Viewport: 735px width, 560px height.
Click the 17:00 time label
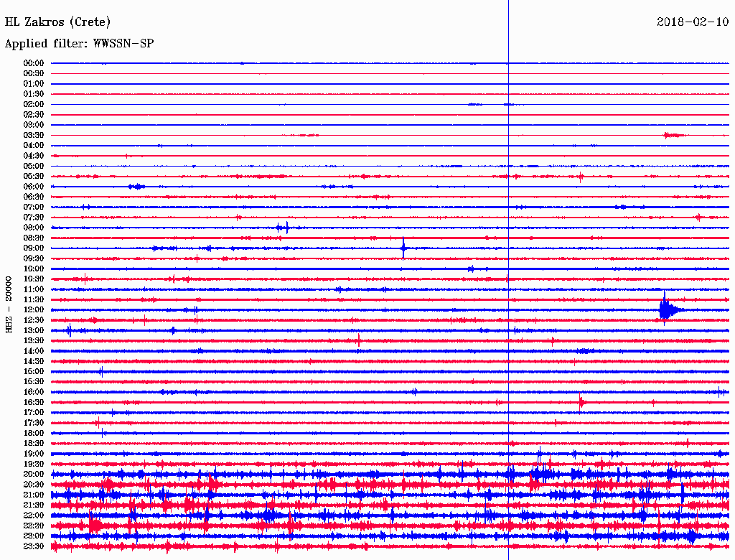[34, 412]
